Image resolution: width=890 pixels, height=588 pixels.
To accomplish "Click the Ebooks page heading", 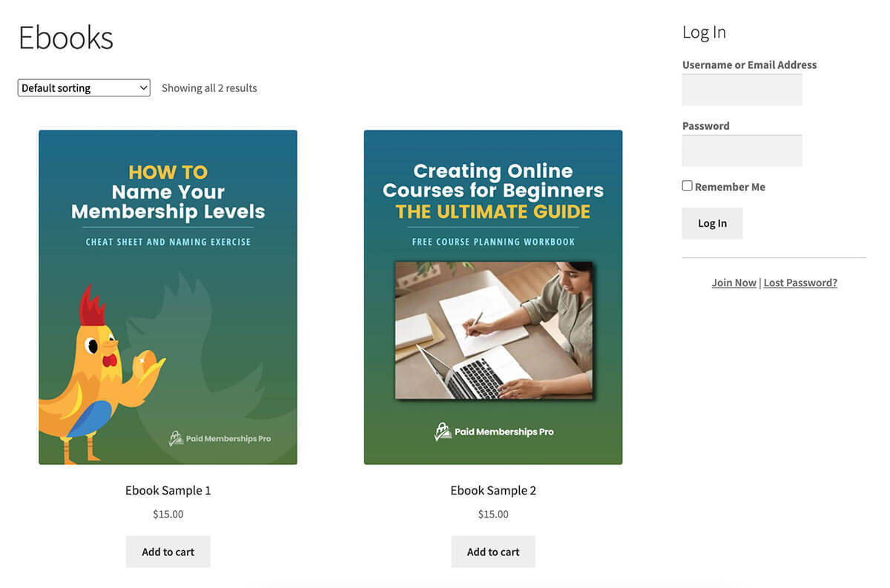I will 66,38.
